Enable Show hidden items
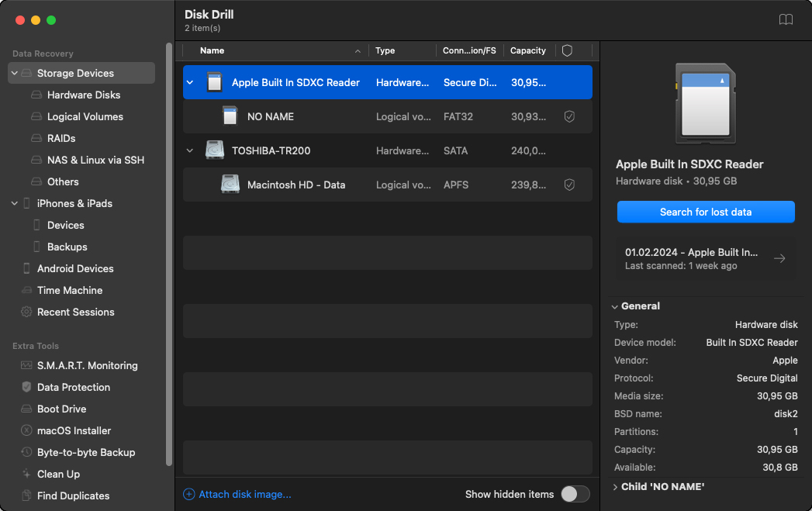 pyautogui.click(x=575, y=492)
